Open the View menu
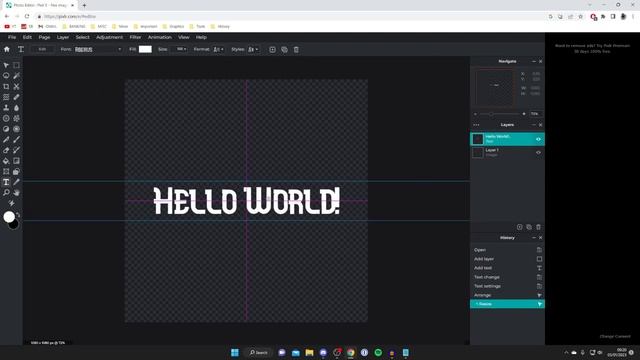 click(183, 37)
